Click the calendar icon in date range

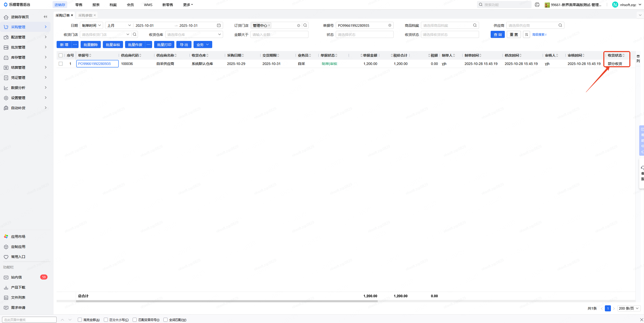pyautogui.click(x=219, y=26)
